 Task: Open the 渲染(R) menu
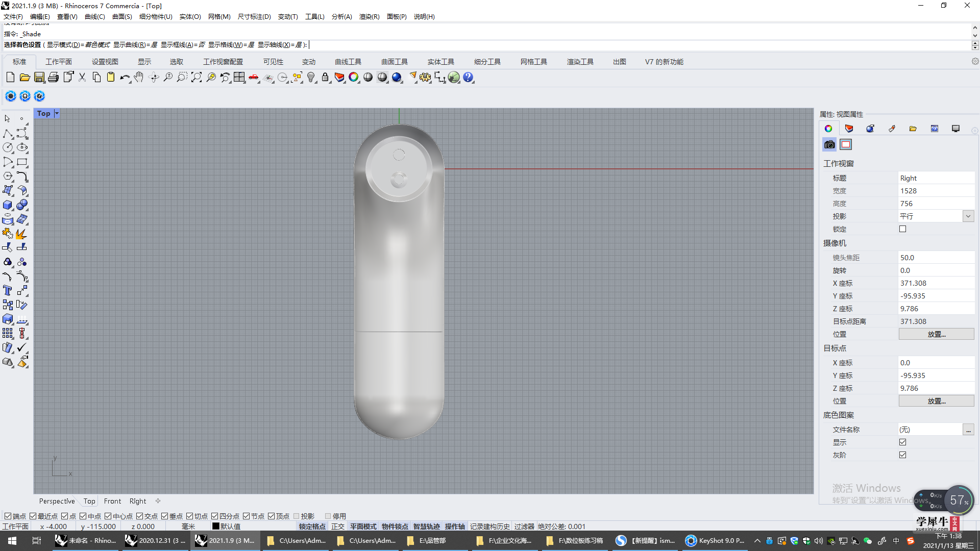[369, 17]
